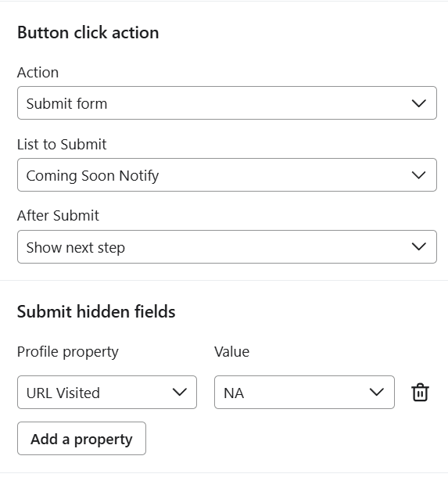Open the Action dropdown showing Submit form

pyautogui.click(x=227, y=103)
